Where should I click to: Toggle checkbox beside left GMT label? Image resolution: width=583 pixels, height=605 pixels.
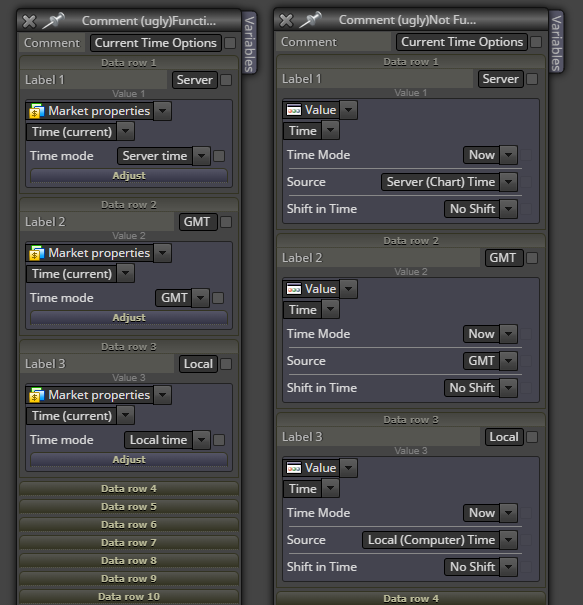click(226, 222)
